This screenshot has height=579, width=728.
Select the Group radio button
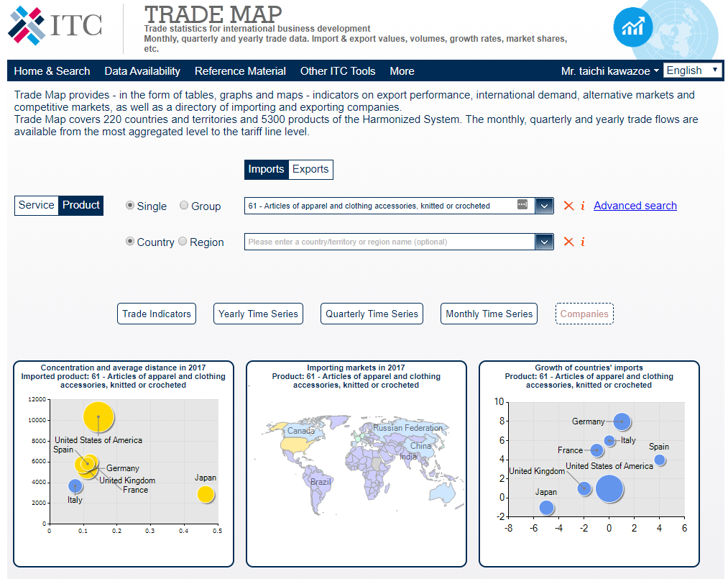(x=184, y=206)
